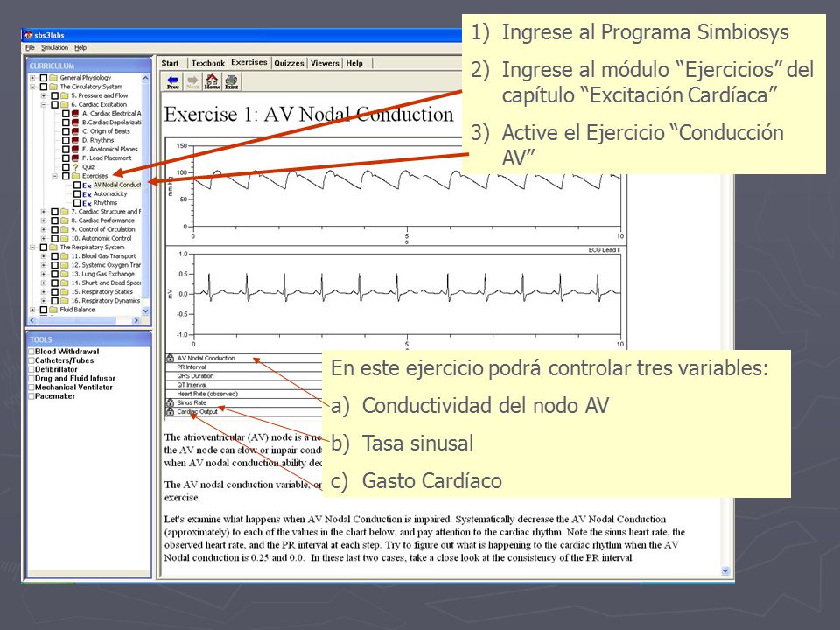Viewport: 840px width, 630px height.
Task: Switch to the Viewers tab
Action: tap(325, 63)
